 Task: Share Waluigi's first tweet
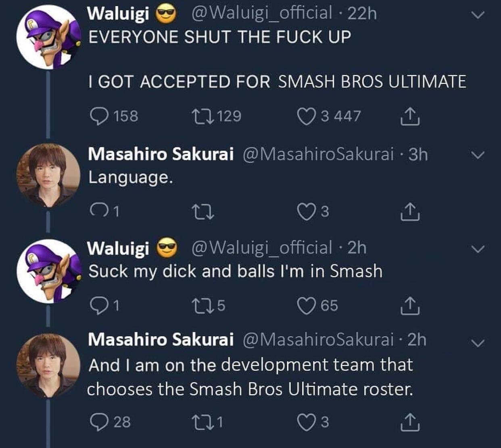click(x=410, y=116)
